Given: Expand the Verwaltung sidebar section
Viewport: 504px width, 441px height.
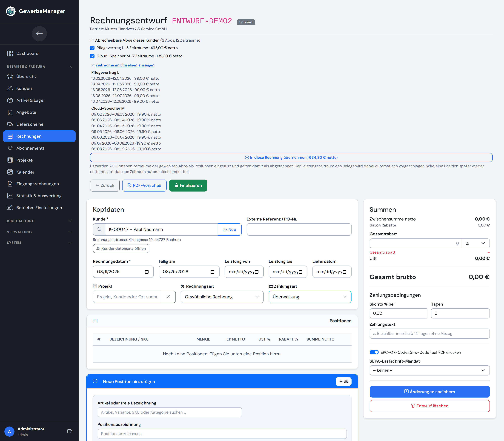Looking at the screenshot, I should (39, 232).
